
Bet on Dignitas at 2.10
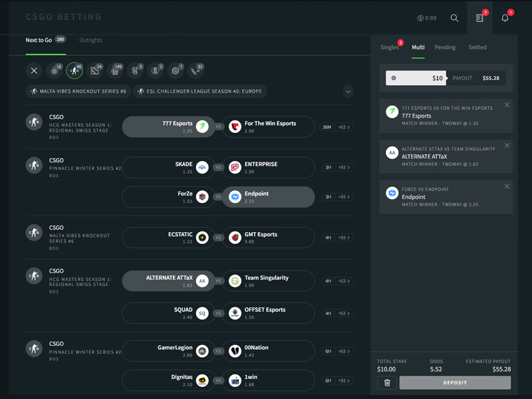click(169, 380)
